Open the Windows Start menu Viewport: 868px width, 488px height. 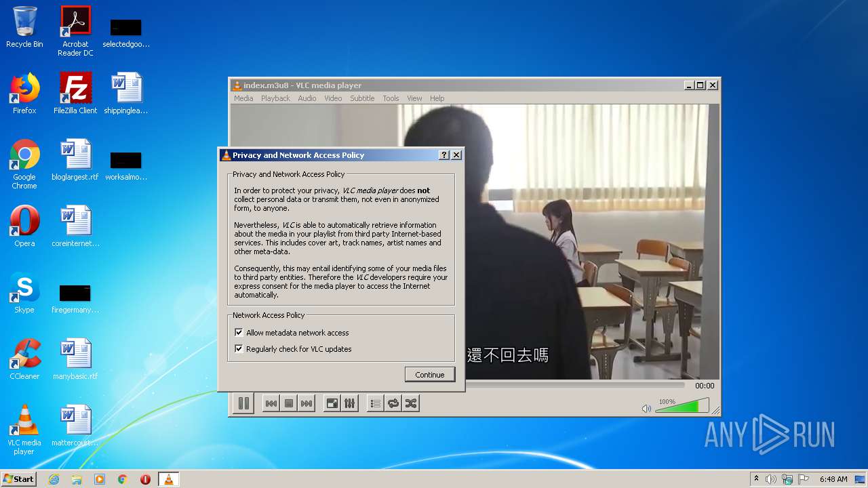click(x=19, y=479)
